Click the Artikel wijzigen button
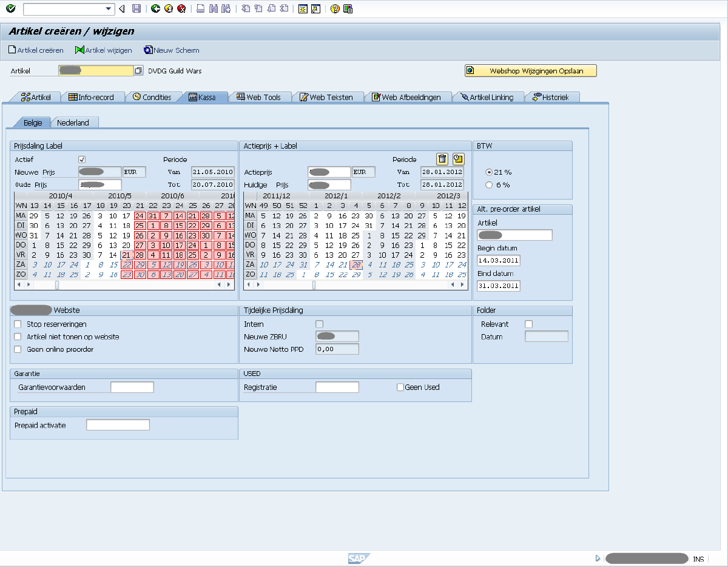The image size is (728, 567). tap(103, 50)
